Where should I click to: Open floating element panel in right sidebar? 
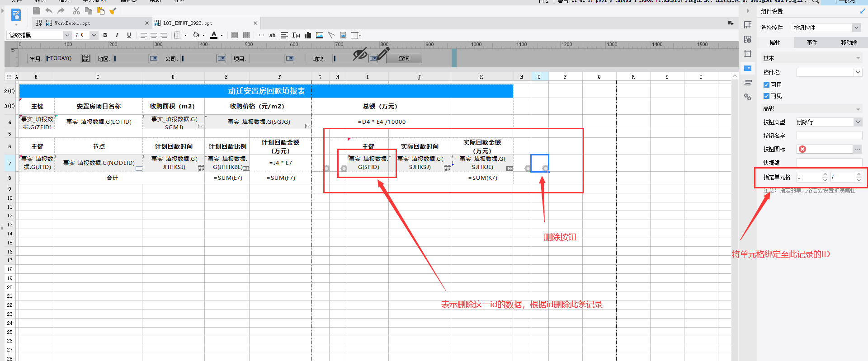(748, 54)
